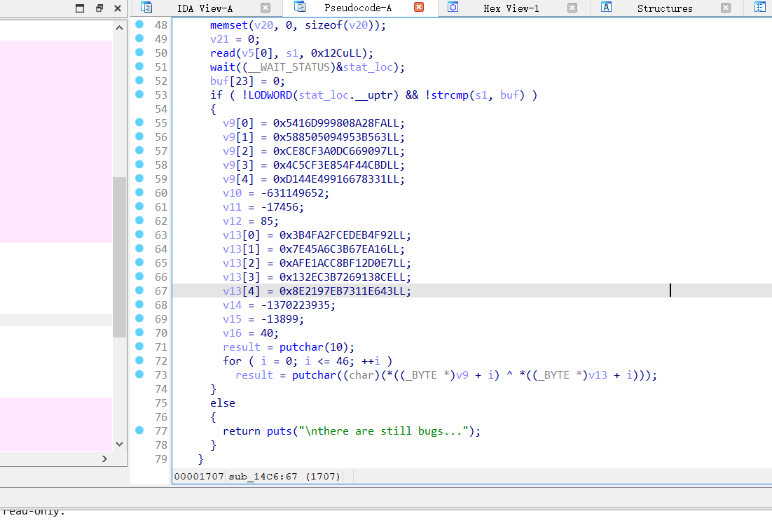Viewport: 772px width, 532px height.
Task: Click the wait function call on line 51
Action: point(223,67)
